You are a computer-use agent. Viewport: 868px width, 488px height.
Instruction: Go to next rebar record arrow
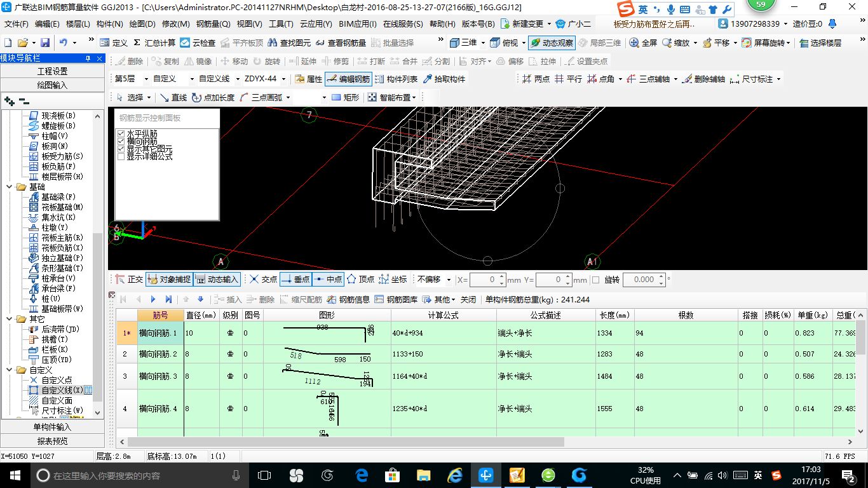pyautogui.click(x=153, y=299)
